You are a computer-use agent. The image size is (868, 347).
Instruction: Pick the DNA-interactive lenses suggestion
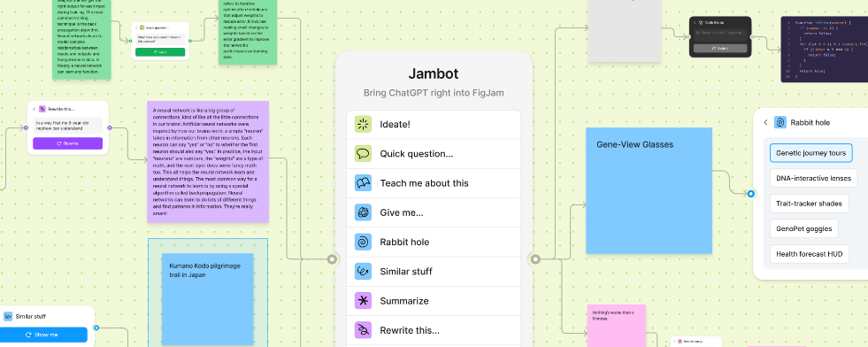click(x=813, y=178)
